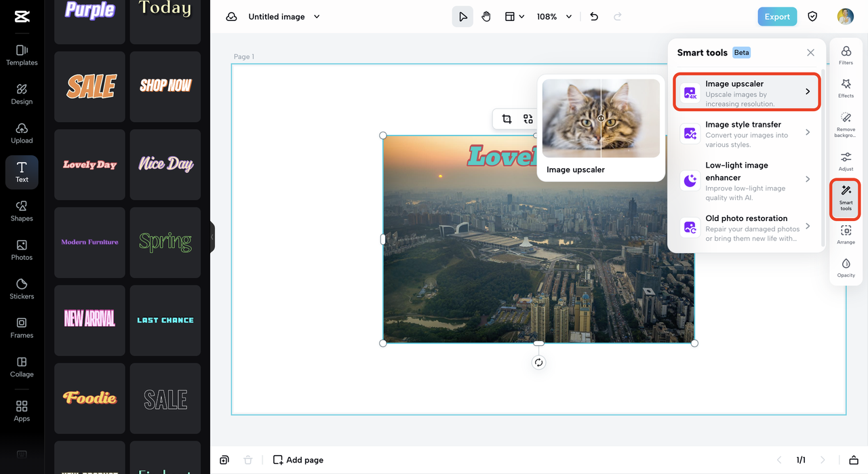The height and width of the screenshot is (474, 868).
Task: Open the Smart tools panel
Action: (x=846, y=199)
